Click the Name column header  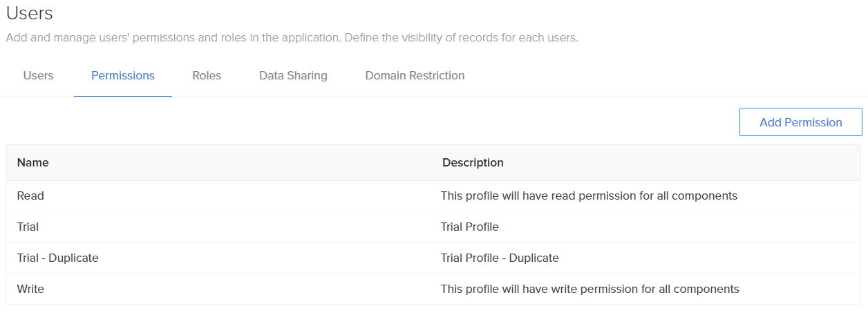tap(33, 162)
